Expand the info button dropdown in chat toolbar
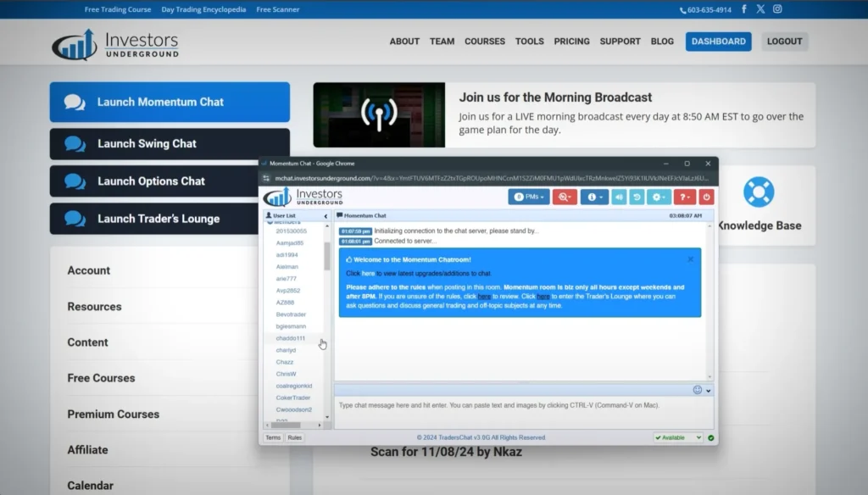This screenshot has width=868, height=495. pyautogui.click(x=596, y=197)
